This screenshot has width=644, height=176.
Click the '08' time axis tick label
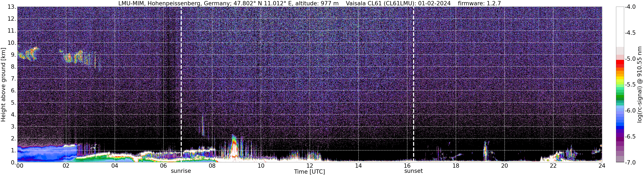[x=212, y=166]
